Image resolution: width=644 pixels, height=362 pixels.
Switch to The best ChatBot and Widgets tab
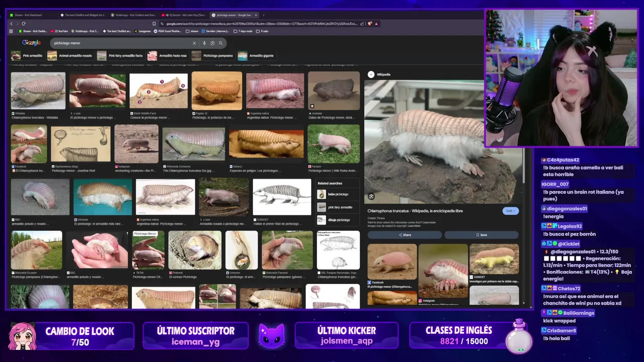click(82, 15)
